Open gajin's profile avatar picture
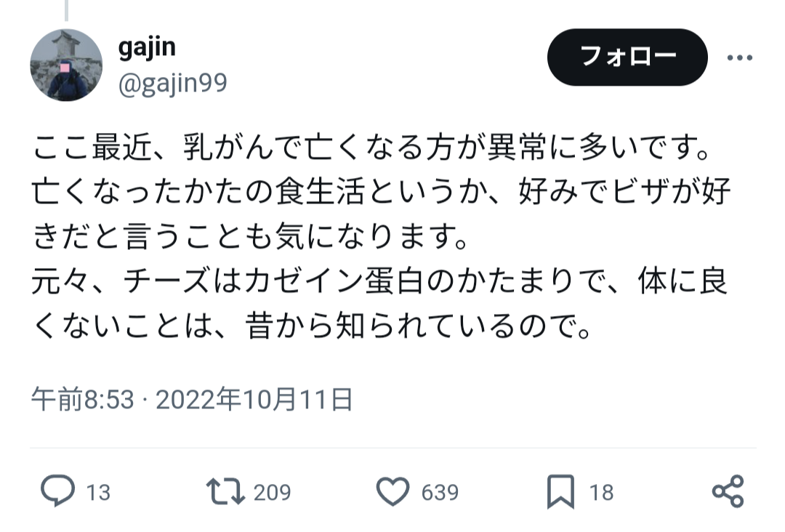 point(66,65)
